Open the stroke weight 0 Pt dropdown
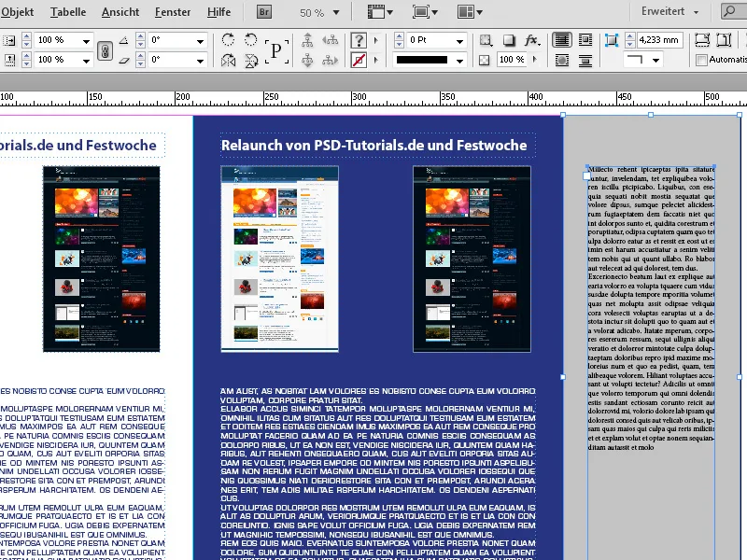 click(459, 40)
